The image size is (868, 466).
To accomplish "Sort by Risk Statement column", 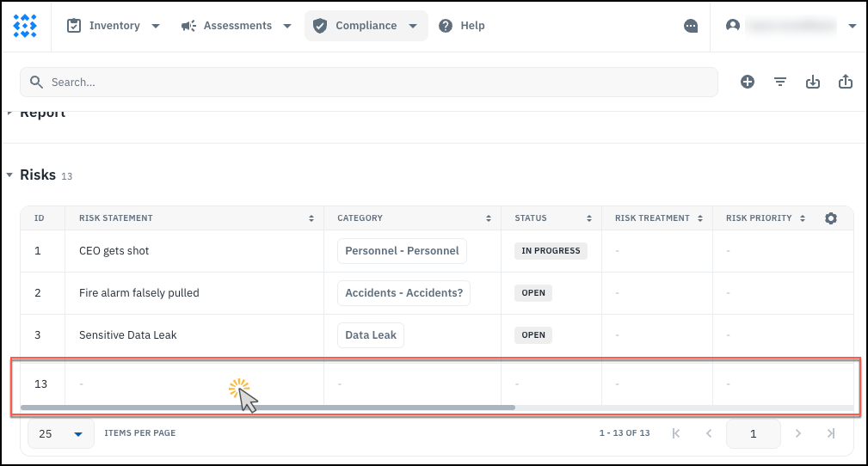I will (311, 218).
